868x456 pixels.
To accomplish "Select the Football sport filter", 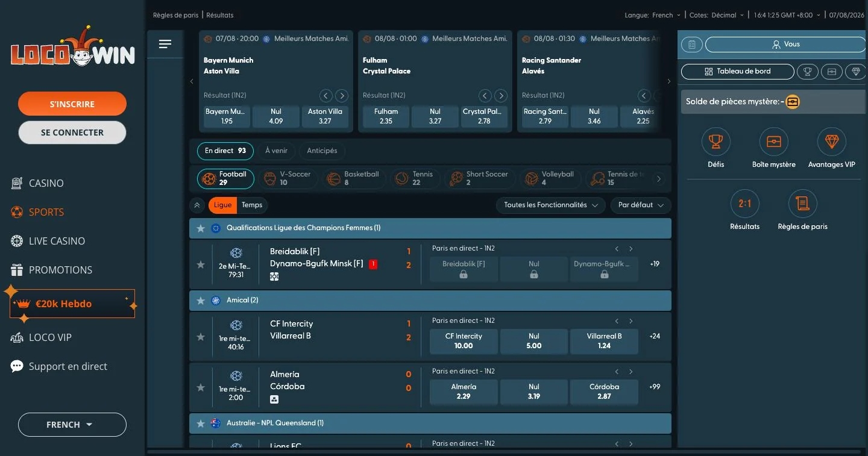I will pyautogui.click(x=225, y=179).
